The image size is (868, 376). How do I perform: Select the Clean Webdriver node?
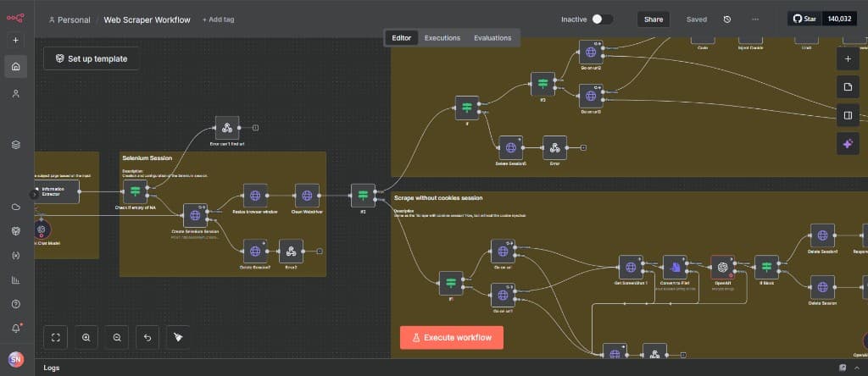point(307,196)
